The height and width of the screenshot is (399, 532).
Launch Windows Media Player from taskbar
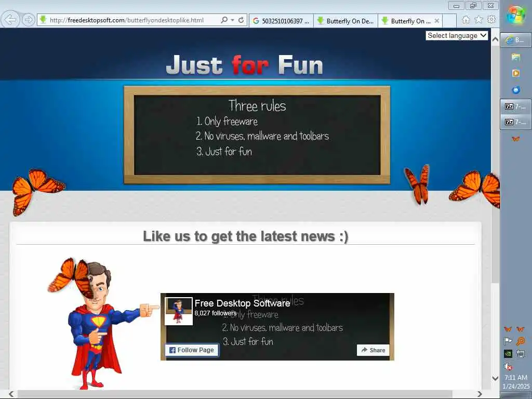[x=516, y=73]
